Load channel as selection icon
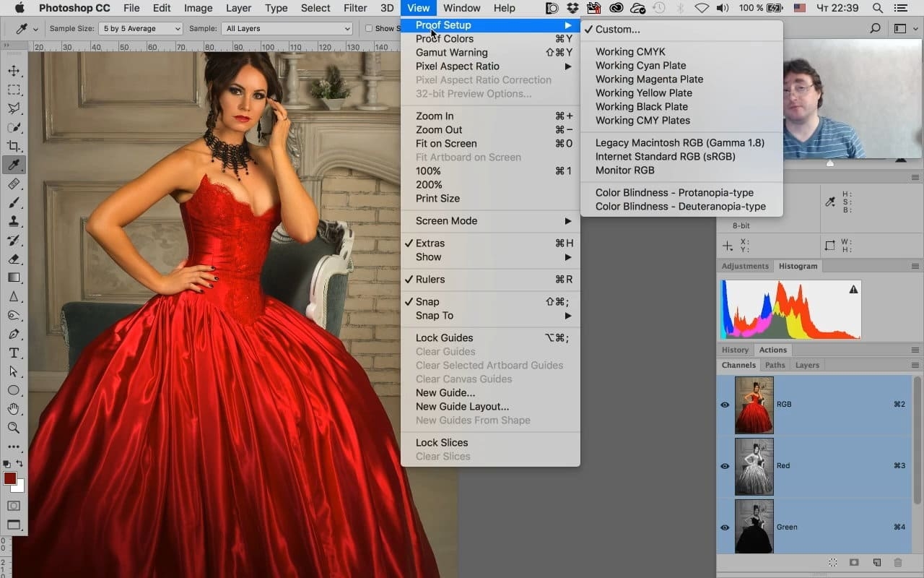 tap(832, 563)
